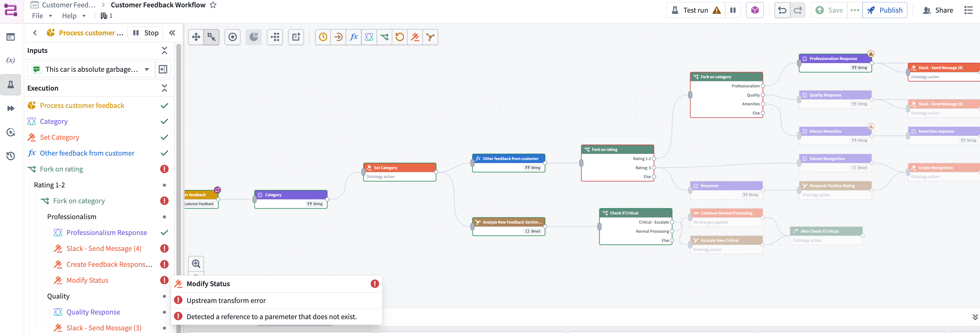The height and width of the screenshot is (333, 980).
Task: Undo the last change
Action: [x=782, y=10]
